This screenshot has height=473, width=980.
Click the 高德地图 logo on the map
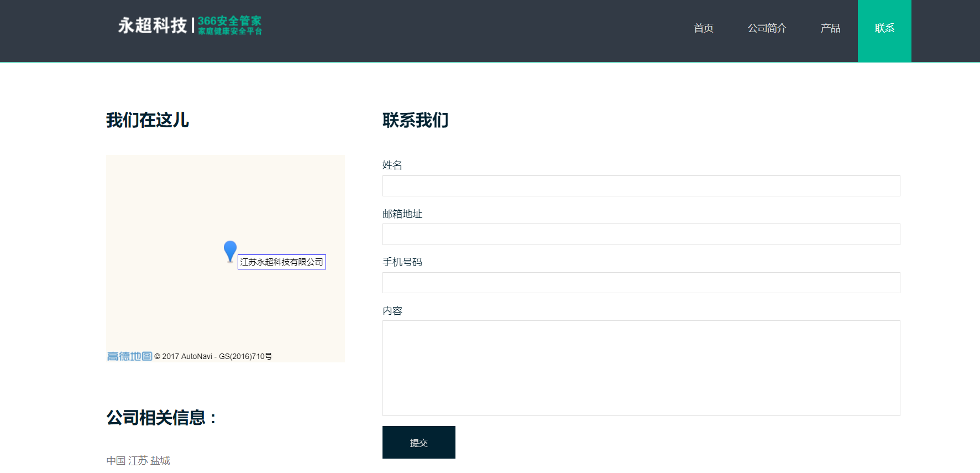point(129,356)
